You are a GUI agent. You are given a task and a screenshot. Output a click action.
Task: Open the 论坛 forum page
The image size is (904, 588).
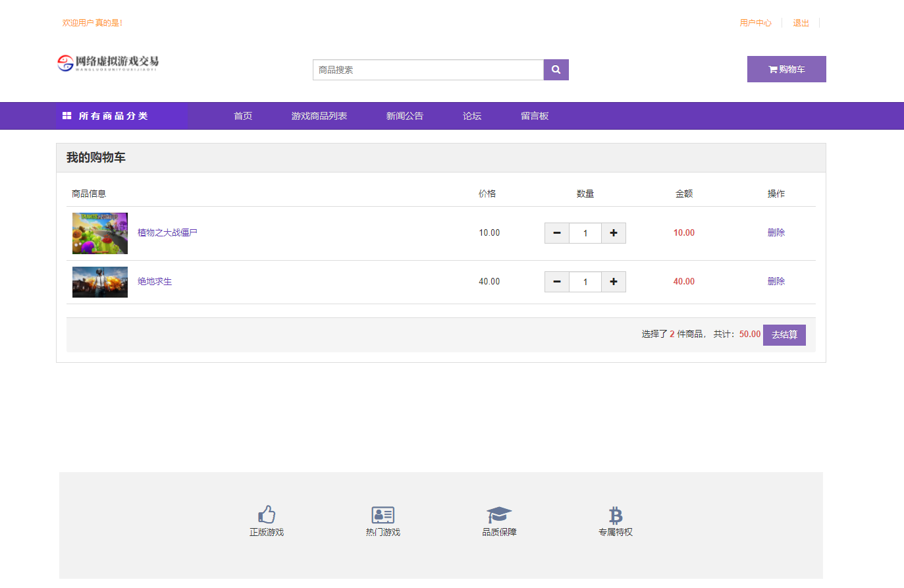pyautogui.click(x=472, y=116)
